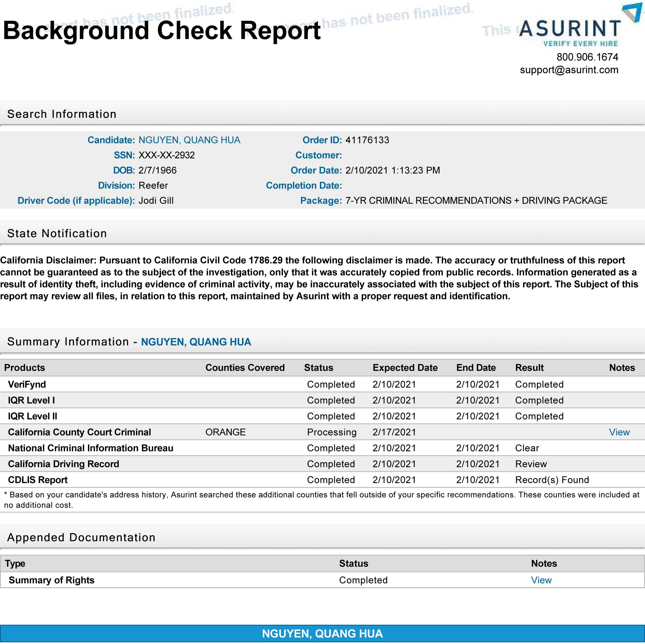This screenshot has width=645, height=644.
Task: Click Summary of Rights document type
Action: [x=51, y=580]
